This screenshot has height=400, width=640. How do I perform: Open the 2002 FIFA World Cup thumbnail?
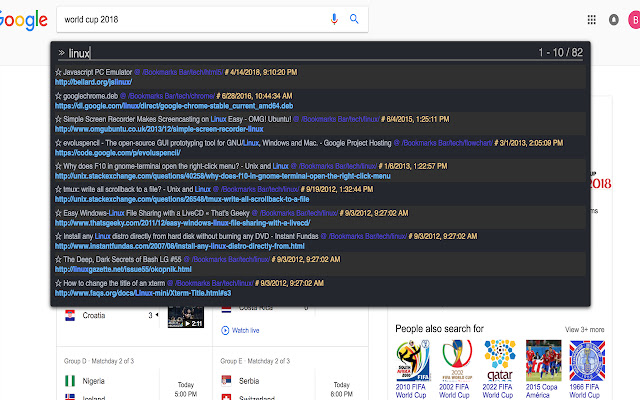456,361
